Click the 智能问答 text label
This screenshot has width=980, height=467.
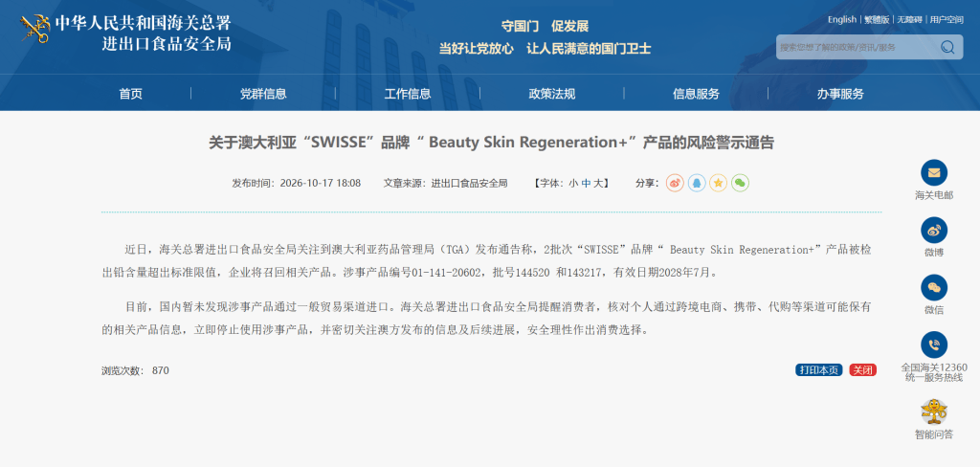tap(934, 434)
